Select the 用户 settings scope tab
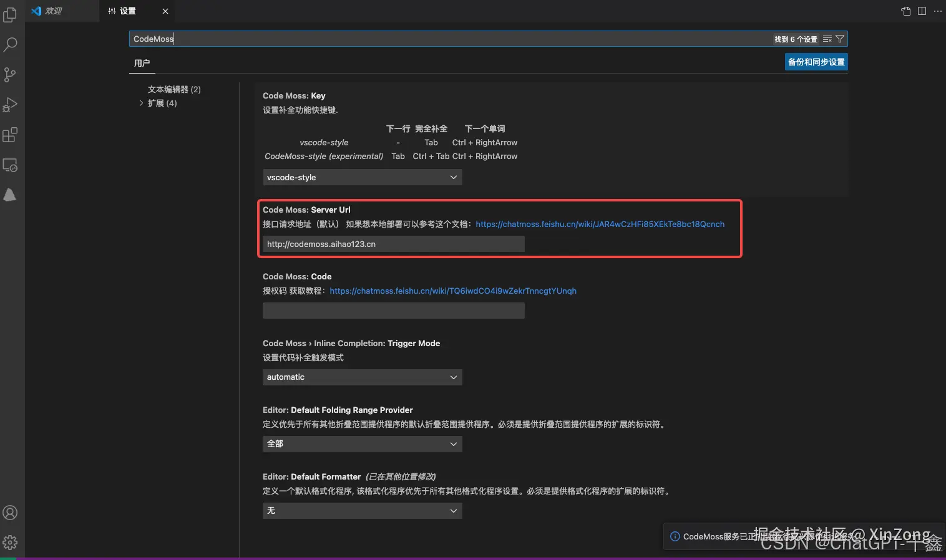Viewport: 946px width, 560px height. tap(142, 63)
